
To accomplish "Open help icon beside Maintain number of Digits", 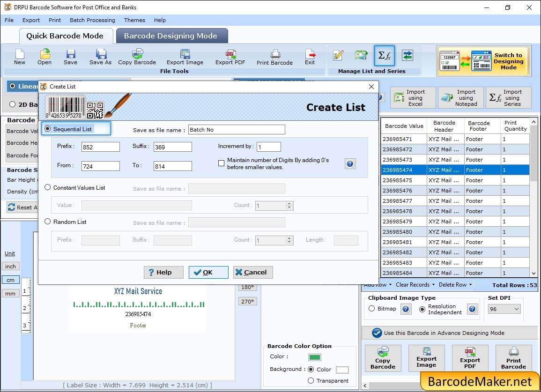I will (x=350, y=163).
